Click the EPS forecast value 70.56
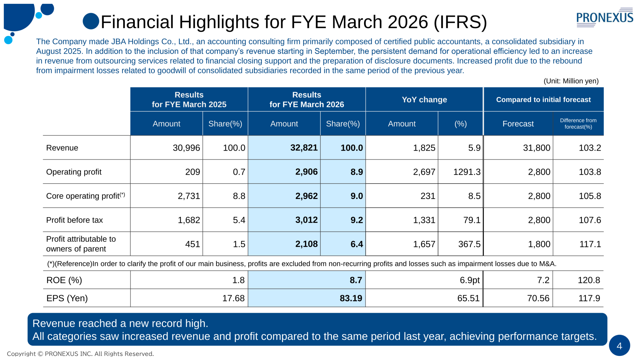The height and width of the screenshot is (362, 644). (x=538, y=298)
